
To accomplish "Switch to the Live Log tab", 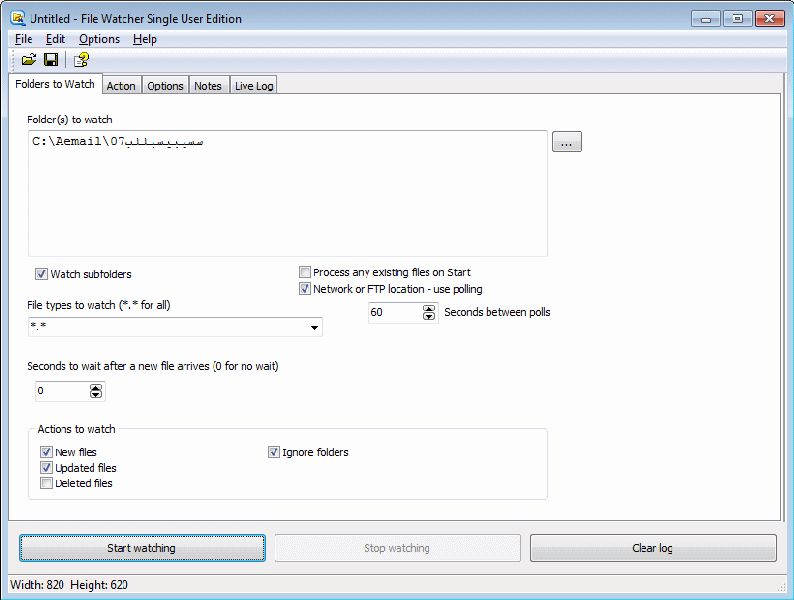I will click(x=254, y=86).
